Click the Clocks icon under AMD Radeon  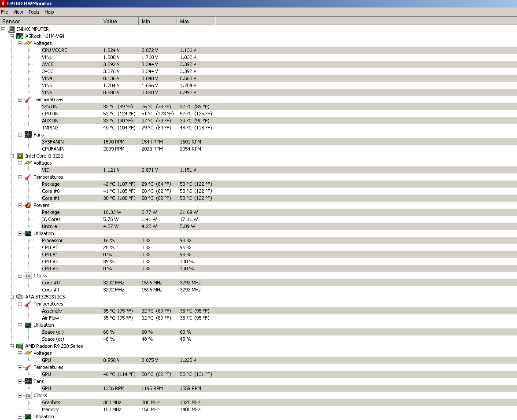(x=28, y=395)
